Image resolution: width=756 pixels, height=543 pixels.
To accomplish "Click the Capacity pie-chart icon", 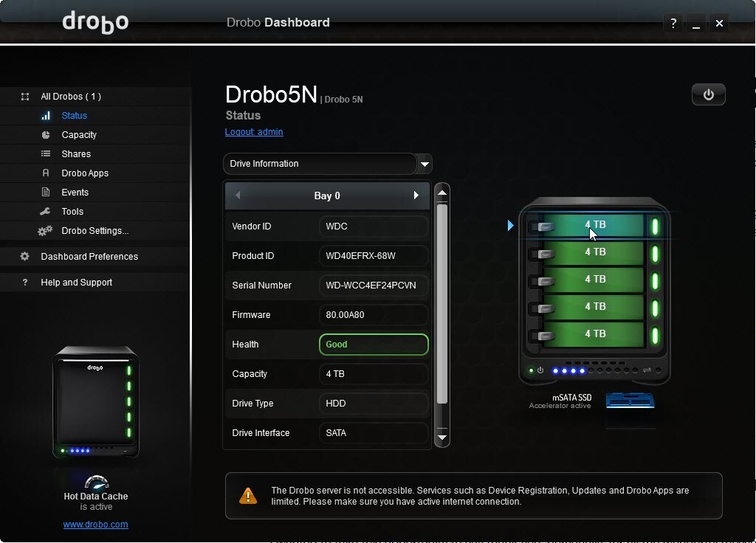I will point(46,135).
